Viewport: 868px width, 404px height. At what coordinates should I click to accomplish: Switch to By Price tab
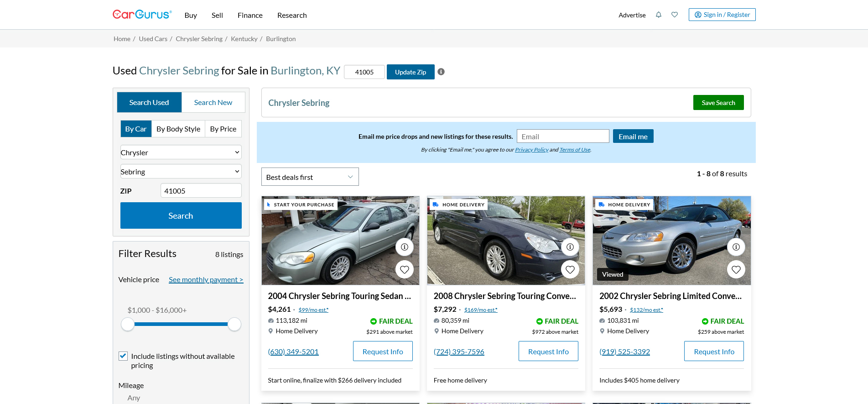pos(223,129)
